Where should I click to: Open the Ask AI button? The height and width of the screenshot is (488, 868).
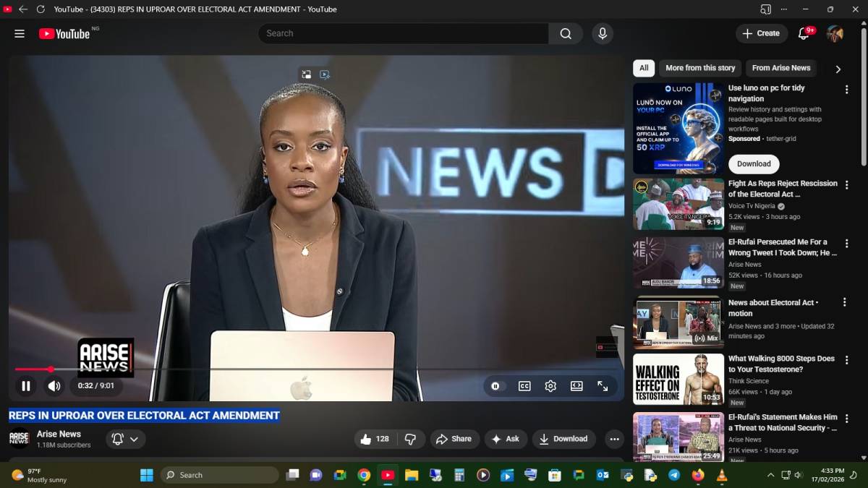(x=506, y=439)
